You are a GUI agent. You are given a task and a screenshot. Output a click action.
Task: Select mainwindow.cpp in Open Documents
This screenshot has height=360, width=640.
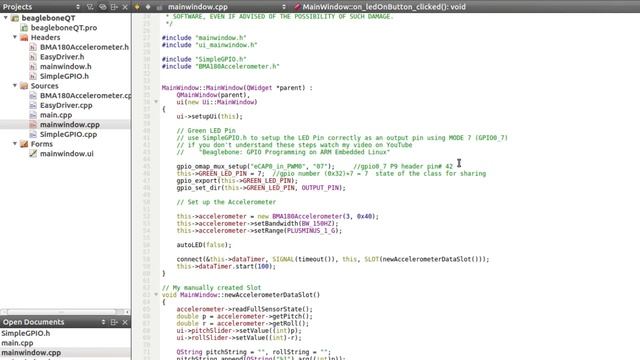click(x=31, y=353)
